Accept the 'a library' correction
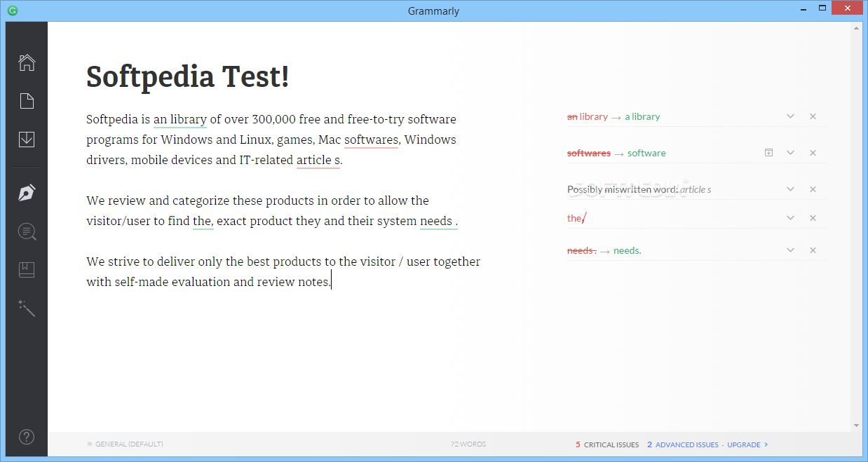The width and height of the screenshot is (868, 462). coord(642,116)
